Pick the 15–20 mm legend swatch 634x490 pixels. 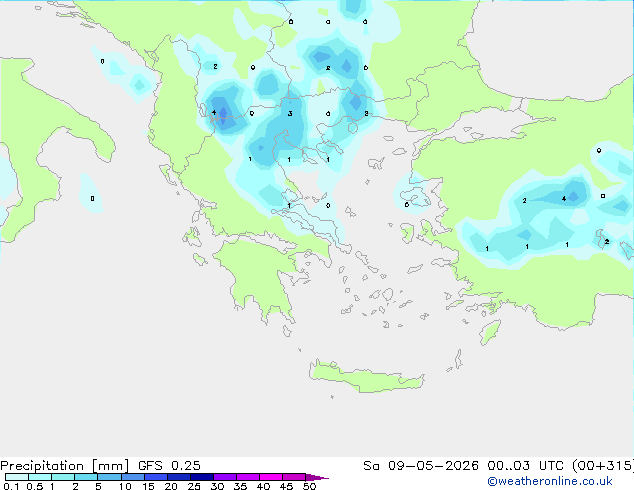tap(155, 477)
